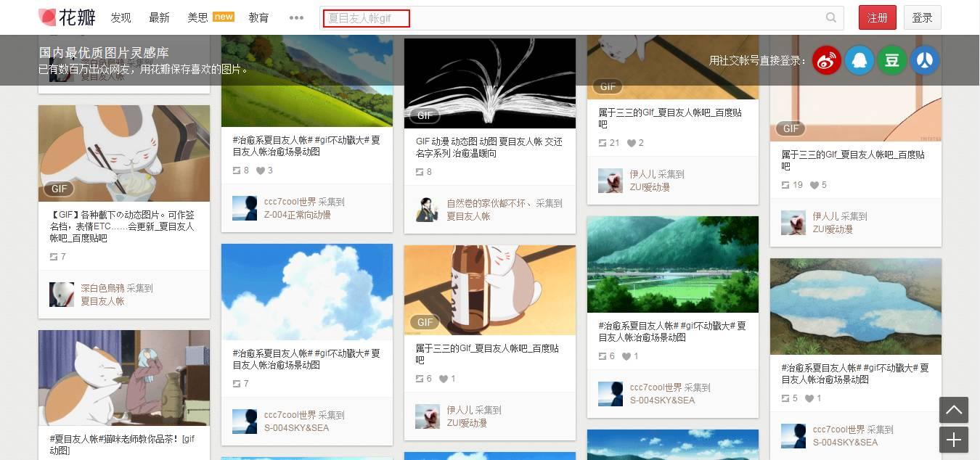Expand the three-dots more menu

click(x=296, y=17)
